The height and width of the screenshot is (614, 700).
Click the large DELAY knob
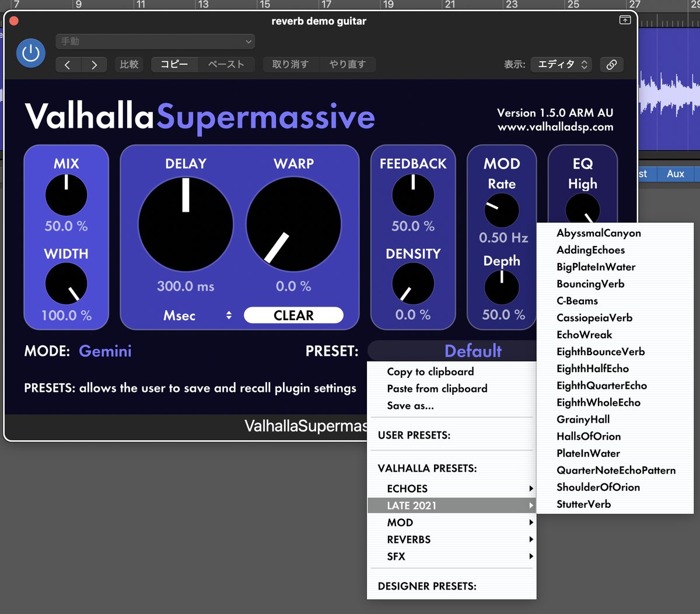(x=185, y=224)
